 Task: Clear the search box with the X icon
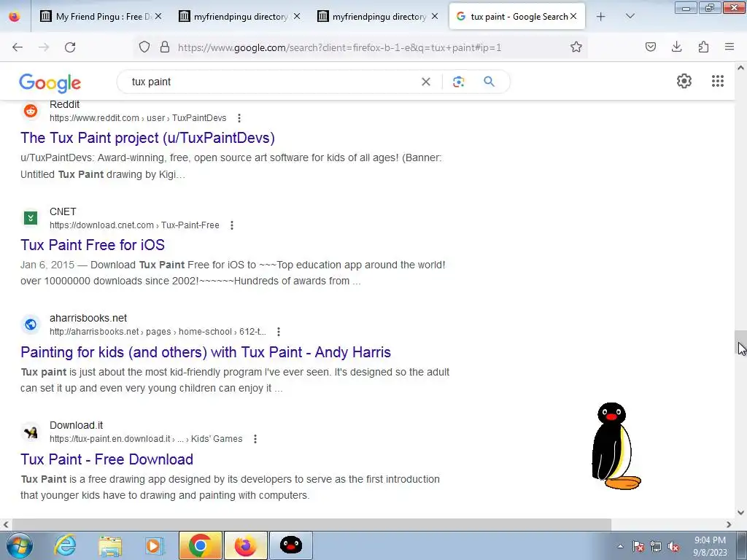click(x=426, y=82)
